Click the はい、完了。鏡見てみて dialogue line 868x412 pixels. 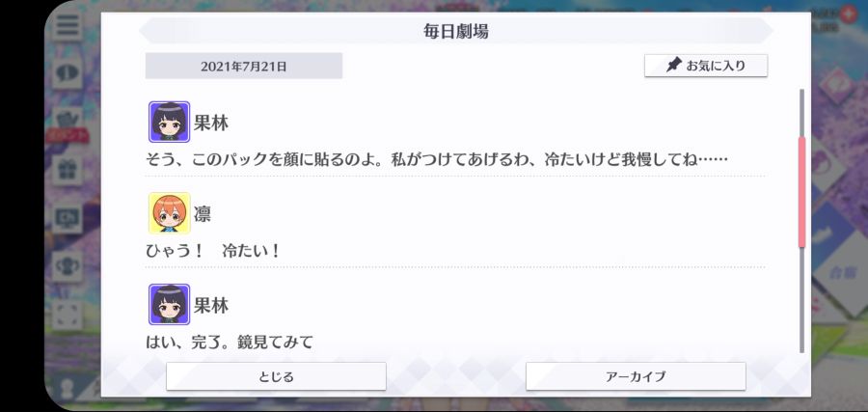coord(230,342)
